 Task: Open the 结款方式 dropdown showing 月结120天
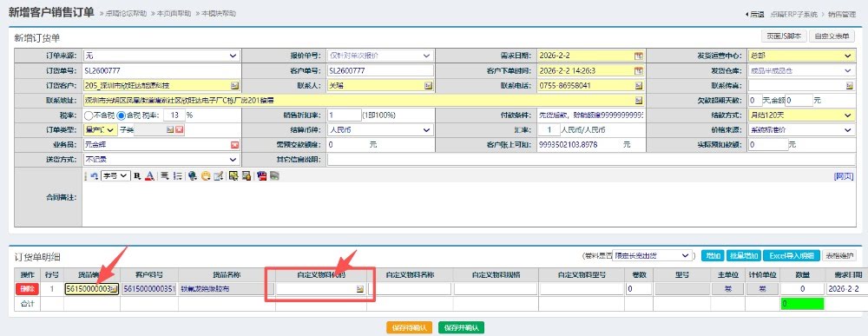(x=801, y=115)
